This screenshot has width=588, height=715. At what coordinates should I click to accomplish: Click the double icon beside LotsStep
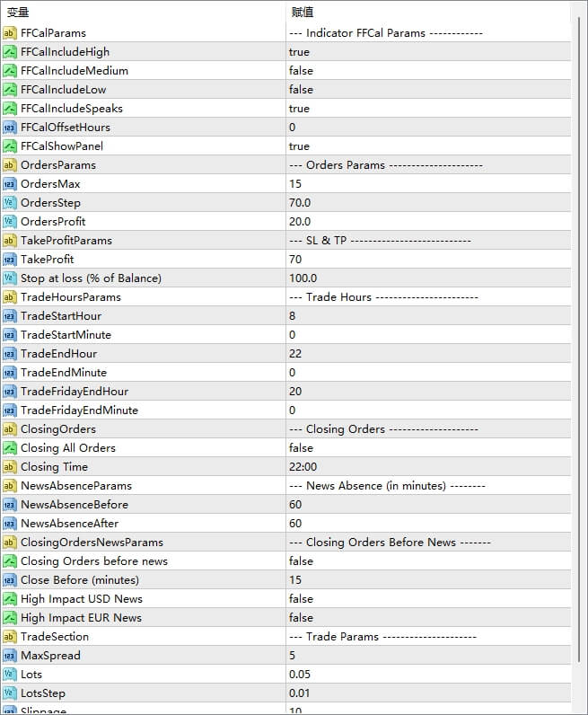[x=9, y=693]
